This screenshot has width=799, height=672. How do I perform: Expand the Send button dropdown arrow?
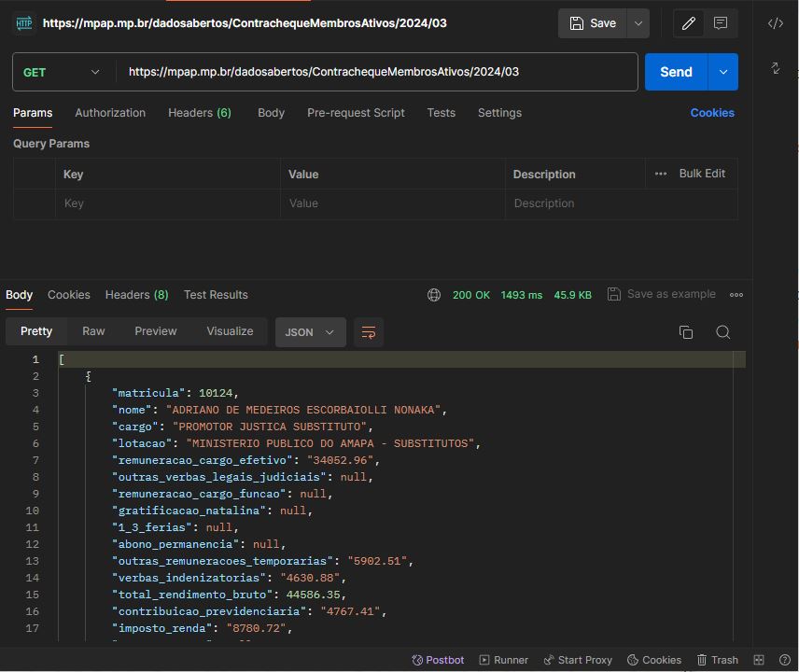coord(723,72)
